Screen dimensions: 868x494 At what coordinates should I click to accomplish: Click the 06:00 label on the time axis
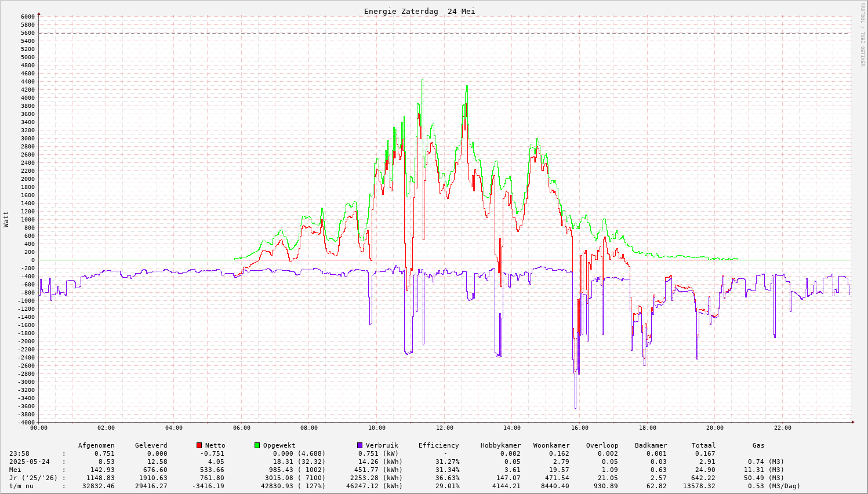[241, 428]
